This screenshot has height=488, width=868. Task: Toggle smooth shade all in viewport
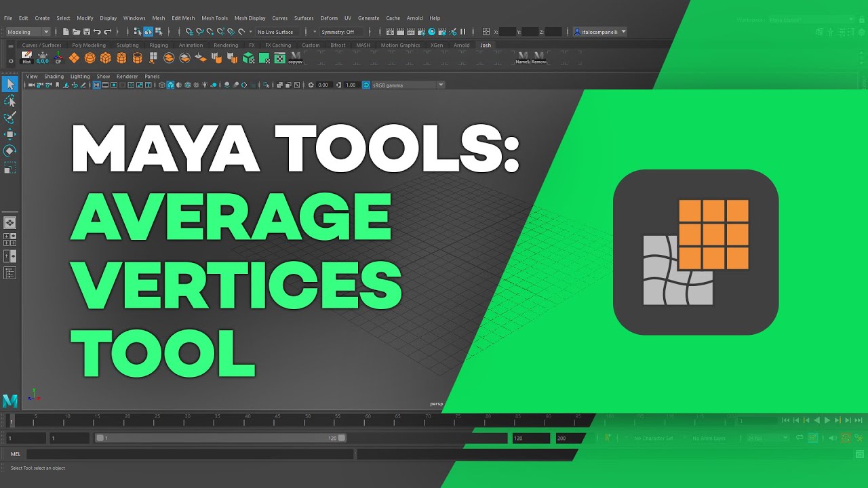(170, 85)
